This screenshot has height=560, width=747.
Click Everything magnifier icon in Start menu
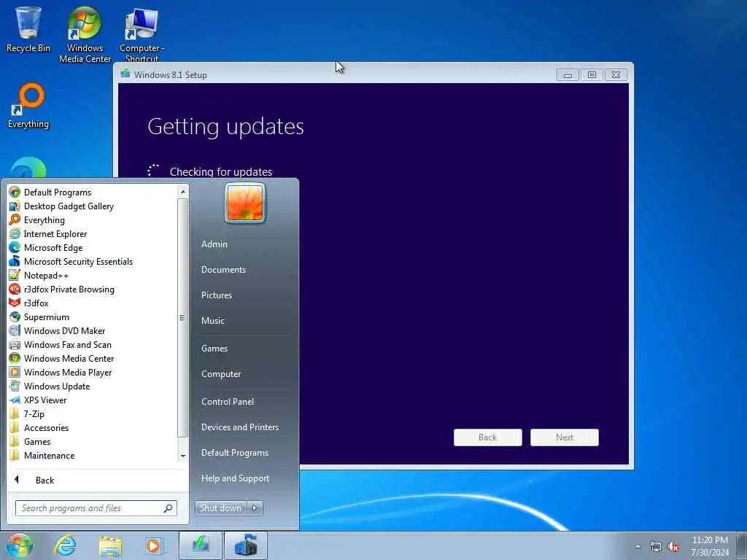point(15,220)
